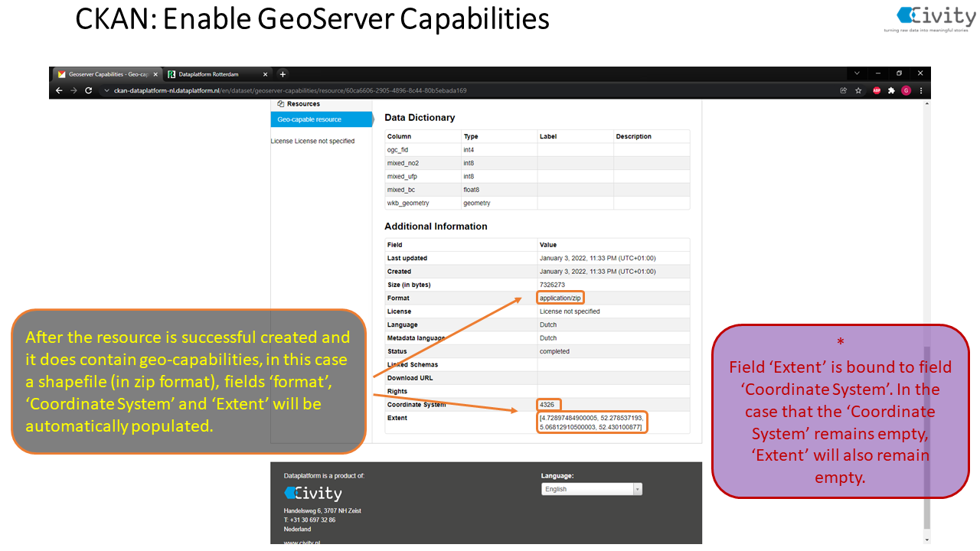This screenshot has height=551, width=980.
Task: Open a new browser tab with plus icon
Action: (x=283, y=74)
